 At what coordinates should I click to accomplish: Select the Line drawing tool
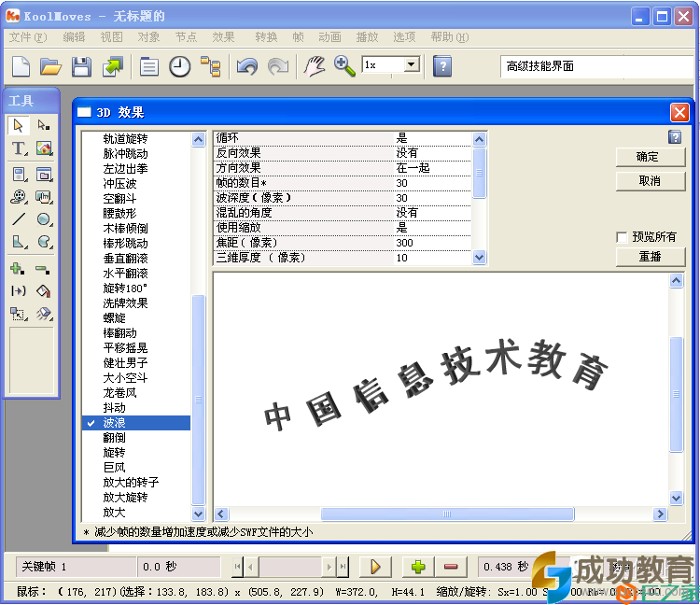(19, 219)
